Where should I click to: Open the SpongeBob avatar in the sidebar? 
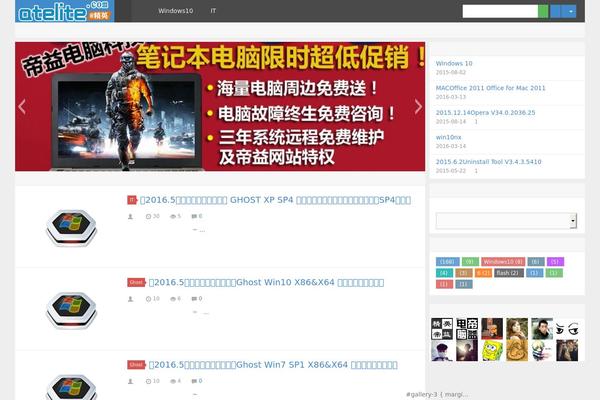[492, 351]
